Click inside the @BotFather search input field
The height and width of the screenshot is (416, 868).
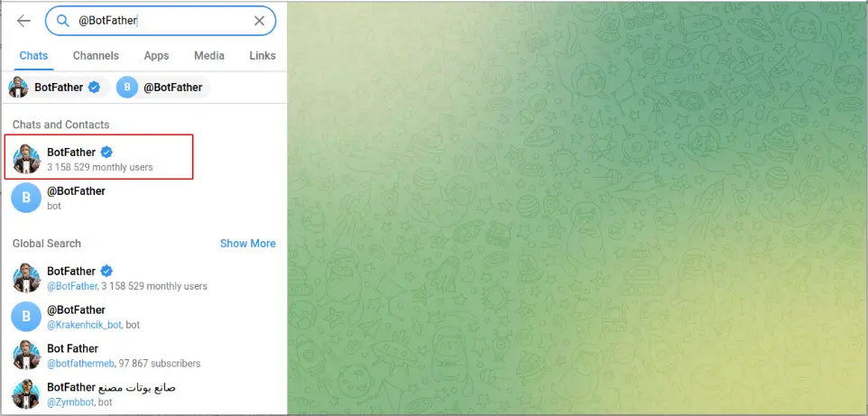click(161, 21)
